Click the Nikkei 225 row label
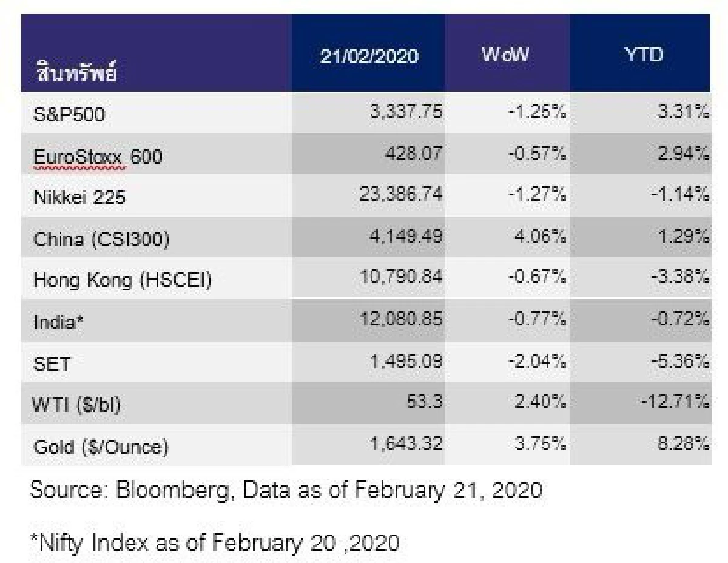The height and width of the screenshot is (563, 728). [79, 198]
